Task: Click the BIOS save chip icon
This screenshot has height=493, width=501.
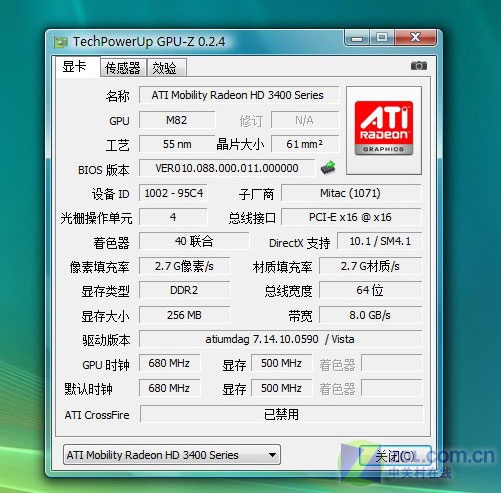Action: (x=328, y=168)
